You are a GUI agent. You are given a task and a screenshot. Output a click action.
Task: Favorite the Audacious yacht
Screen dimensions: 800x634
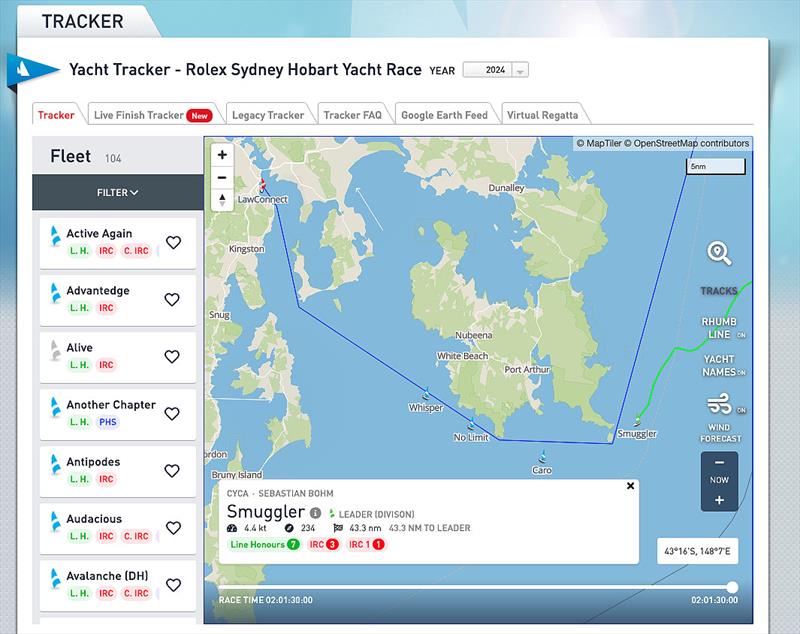(173, 528)
